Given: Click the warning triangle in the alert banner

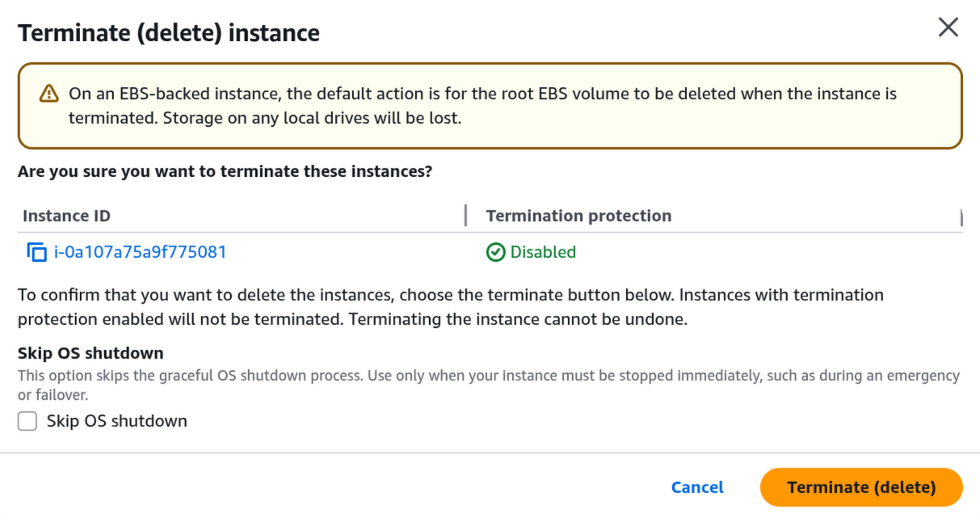Looking at the screenshot, I should pyautogui.click(x=50, y=94).
